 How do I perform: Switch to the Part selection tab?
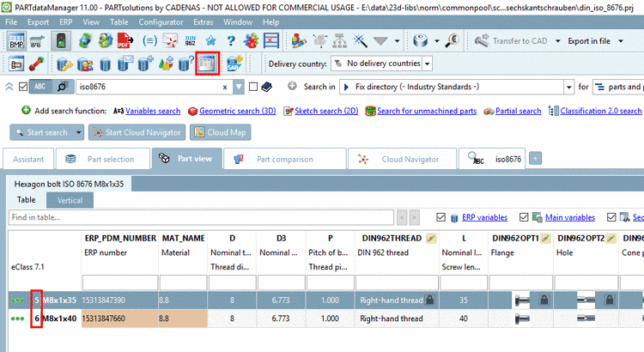pos(103,159)
